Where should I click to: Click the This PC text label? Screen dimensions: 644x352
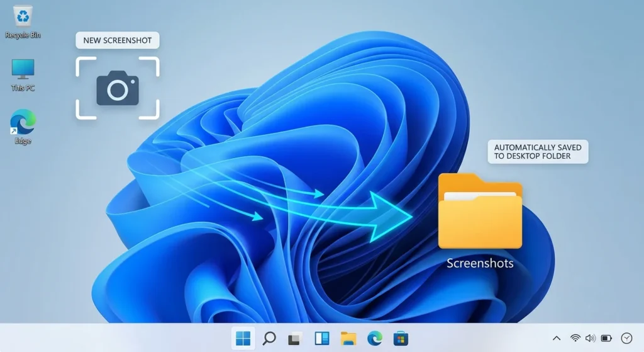tap(23, 88)
